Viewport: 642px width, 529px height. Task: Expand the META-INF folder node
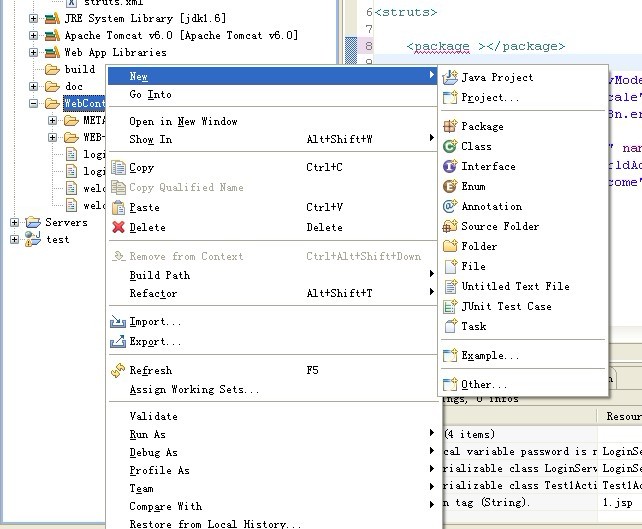point(52,120)
